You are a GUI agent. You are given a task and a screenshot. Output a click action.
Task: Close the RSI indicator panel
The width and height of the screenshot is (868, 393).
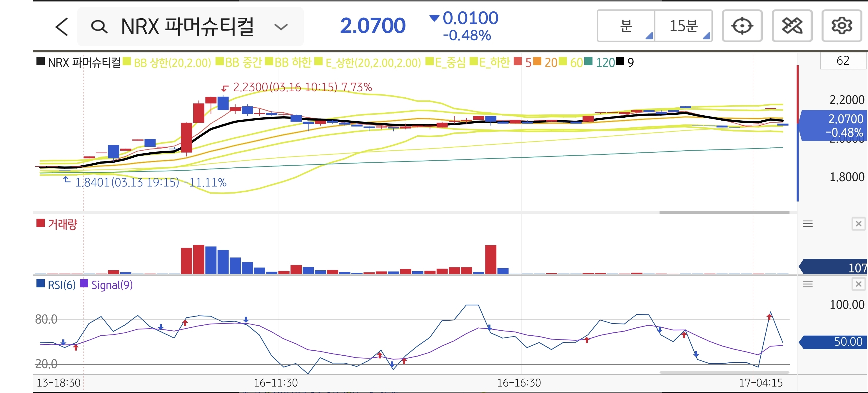(x=858, y=284)
